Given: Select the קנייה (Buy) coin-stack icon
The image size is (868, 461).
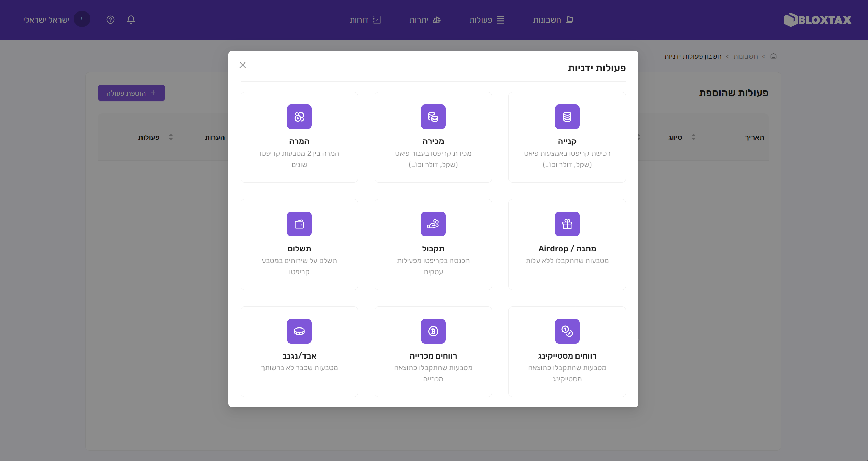Looking at the screenshot, I should tap(567, 117).
